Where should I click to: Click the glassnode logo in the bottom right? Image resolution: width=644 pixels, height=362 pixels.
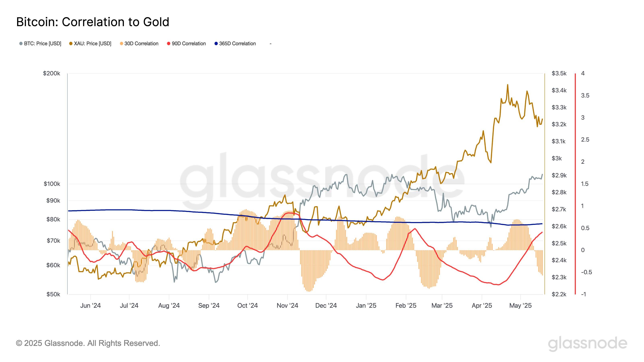pos(587,343)
